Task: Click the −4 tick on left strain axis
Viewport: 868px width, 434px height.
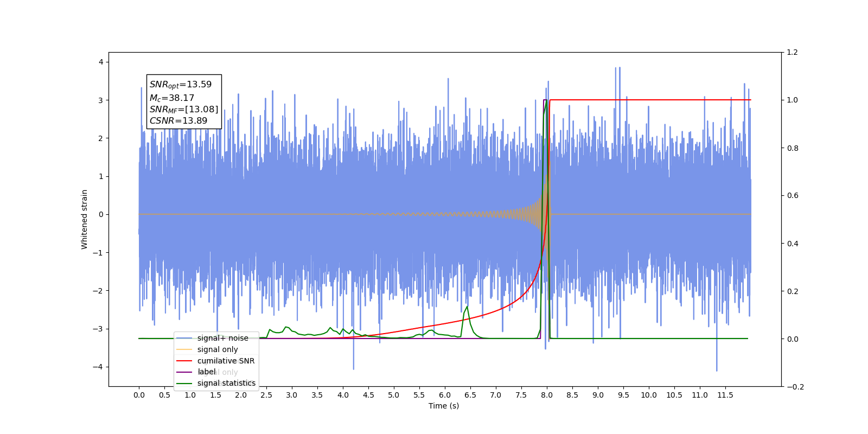Action: (98, 367)
